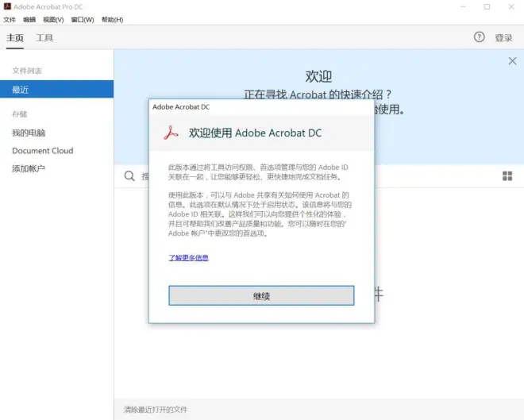Switch to the 工具 tab

coord(44,38)
